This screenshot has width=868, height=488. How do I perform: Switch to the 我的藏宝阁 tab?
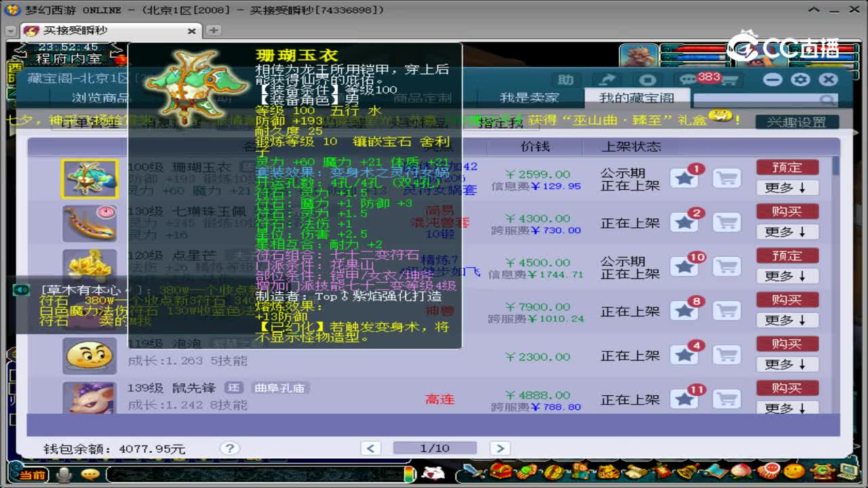point(636,98)
